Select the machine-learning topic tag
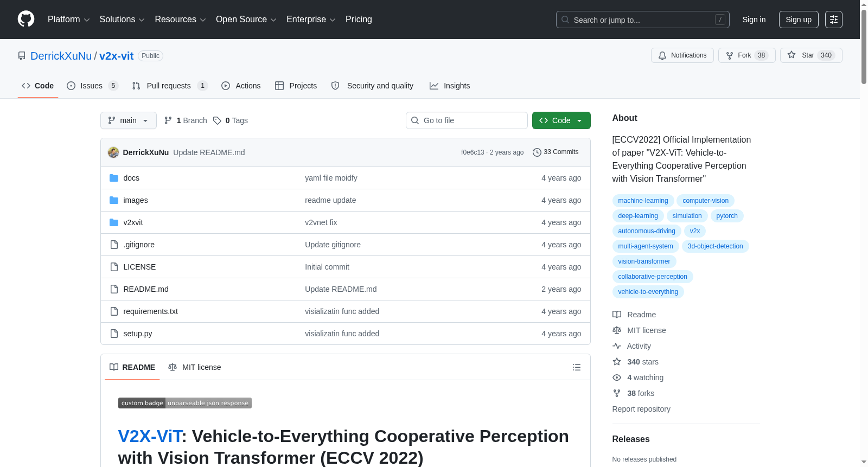 [643, 201]
